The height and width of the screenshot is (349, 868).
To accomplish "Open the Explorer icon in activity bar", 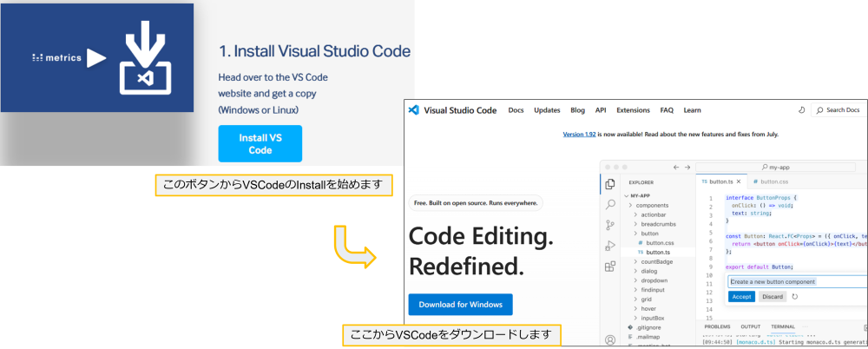I will click(610, 184).
